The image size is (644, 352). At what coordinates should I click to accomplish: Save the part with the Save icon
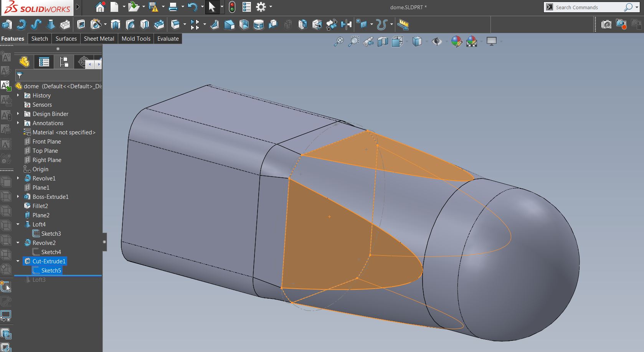(153, 7)
